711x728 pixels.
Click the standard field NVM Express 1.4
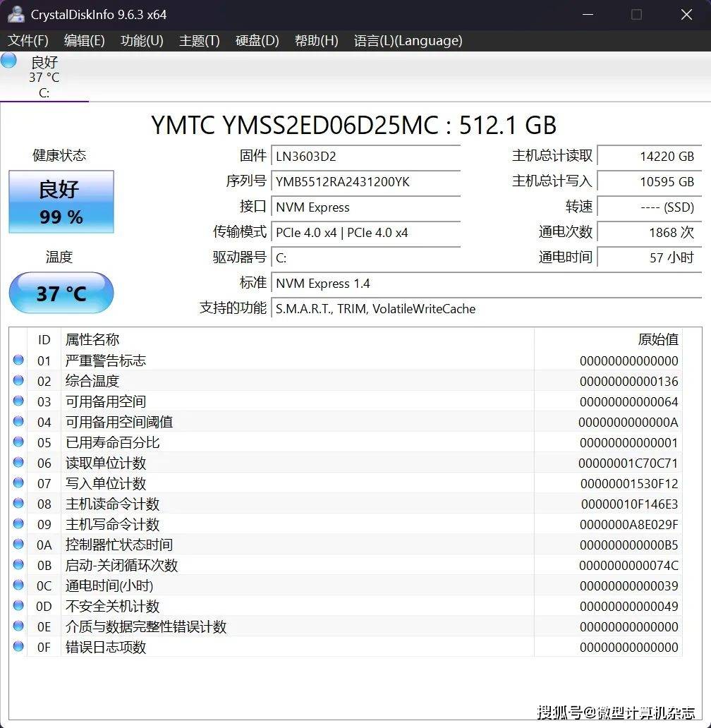point(487,283)
